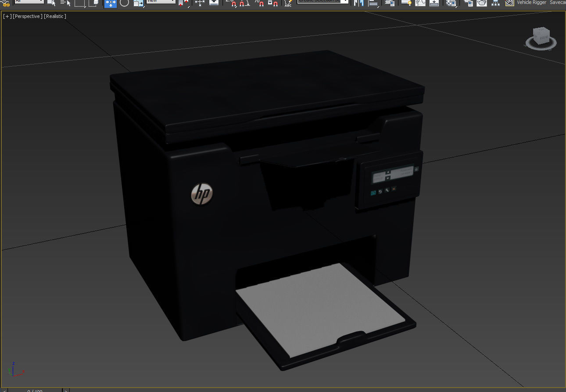Activate the Select and Rotate tool
Image resolution: width=566 pixels, height=392 pixels.
125,3
